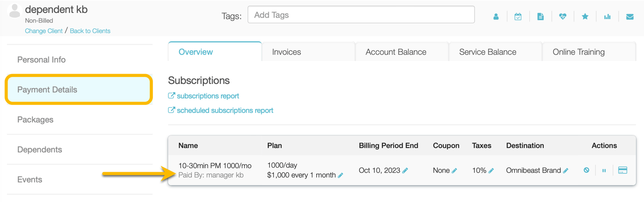The width and height of the screenshot is (644, 202).
Task: Edit the Coupon pencil next to None
Action: (454, 170)
